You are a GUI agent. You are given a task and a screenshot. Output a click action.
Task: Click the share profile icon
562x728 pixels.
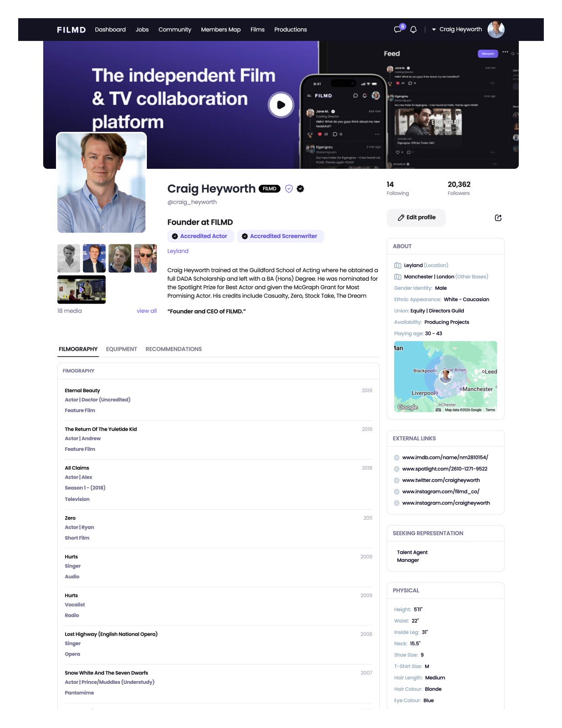tap(498, 218)
